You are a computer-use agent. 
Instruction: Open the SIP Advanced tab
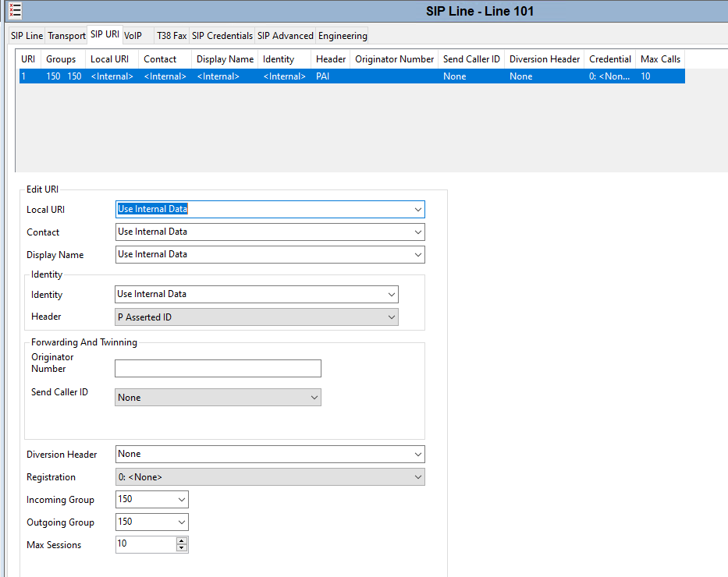click(x=285, y=36)
